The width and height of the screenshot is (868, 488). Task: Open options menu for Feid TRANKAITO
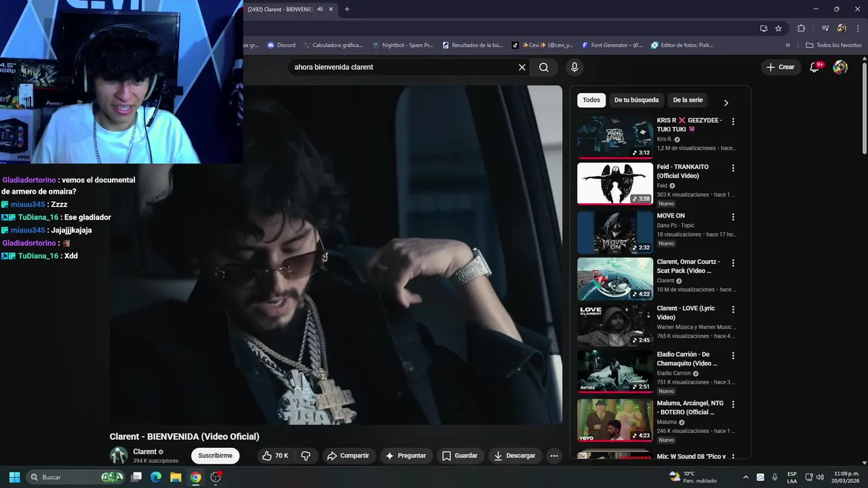click(732, 167)
